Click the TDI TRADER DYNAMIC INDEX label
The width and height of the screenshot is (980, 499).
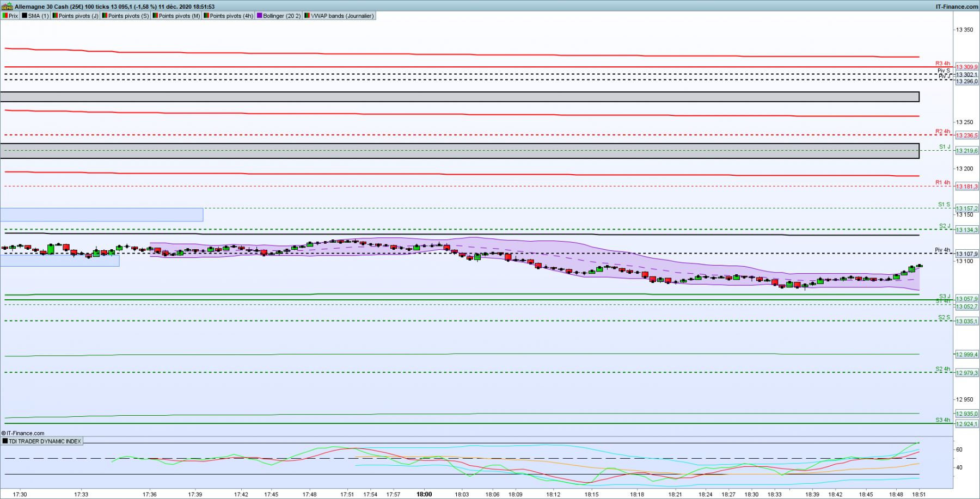(x=45, y=441)
